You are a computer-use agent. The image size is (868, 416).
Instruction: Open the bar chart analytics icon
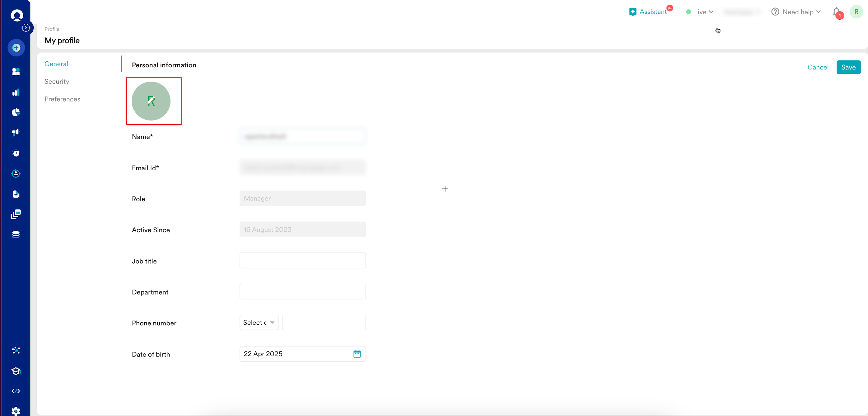(16, 92)
